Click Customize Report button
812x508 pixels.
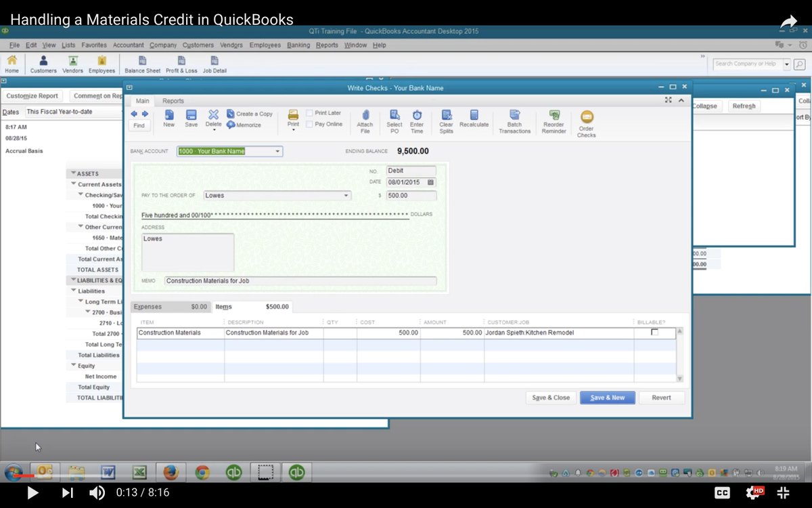tap(32, 96)
